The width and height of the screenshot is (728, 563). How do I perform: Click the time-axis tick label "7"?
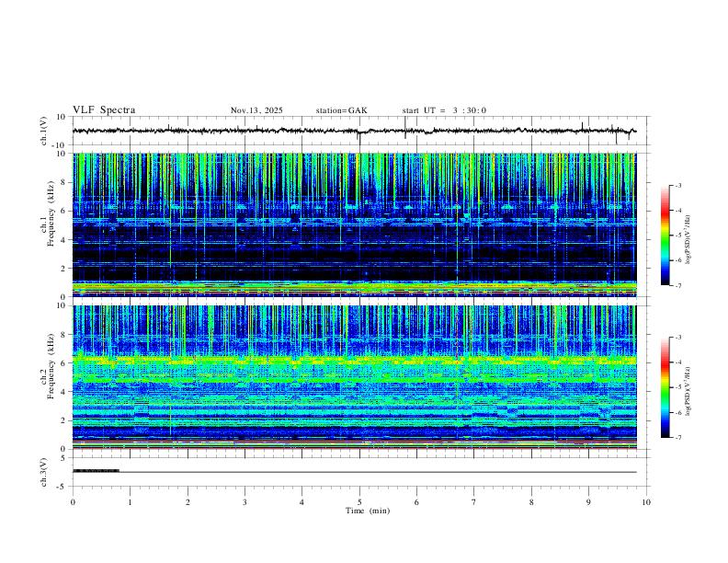[x=474, y=502]
